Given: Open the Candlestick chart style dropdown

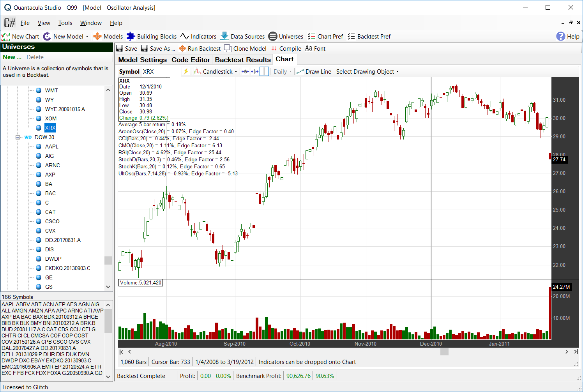Looking at the screenshot, I should coord(216,72).
